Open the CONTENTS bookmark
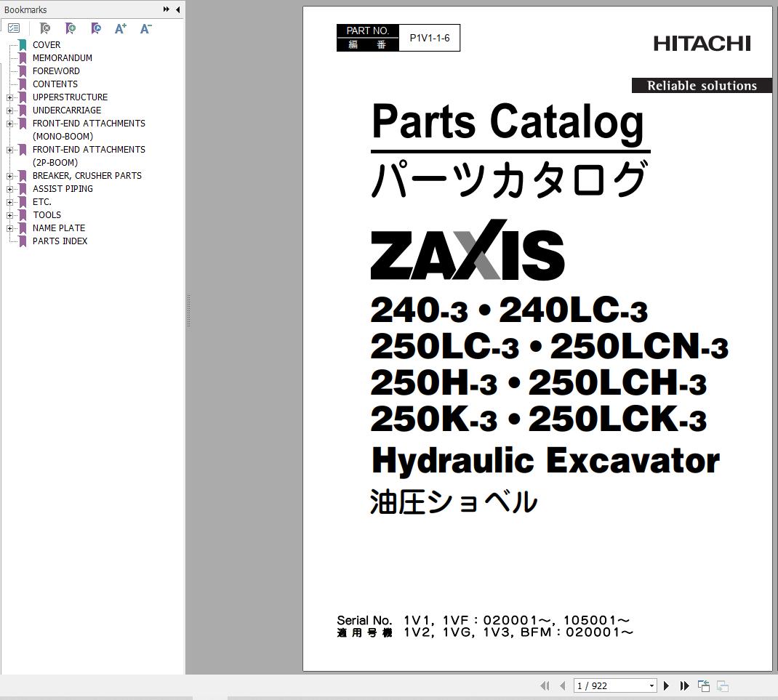Image resolution: width=778 pixels, height=700 pixels. coord(55,84)
